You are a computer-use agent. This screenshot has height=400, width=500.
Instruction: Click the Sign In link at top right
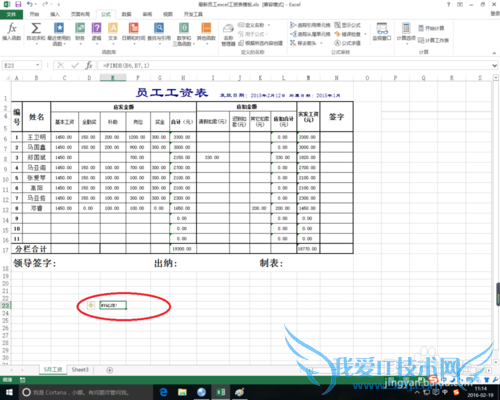[495, 14]
